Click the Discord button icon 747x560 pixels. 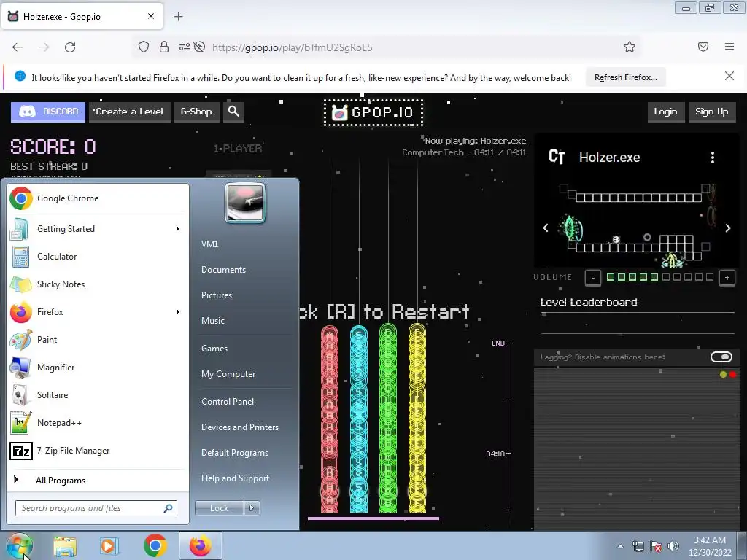48,112
